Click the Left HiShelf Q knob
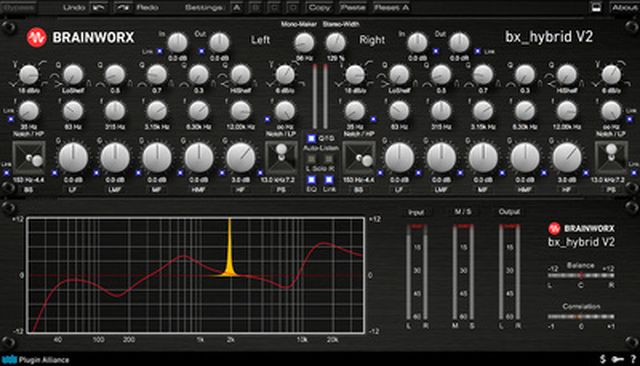640x366 pixels. tap(240, 75)
